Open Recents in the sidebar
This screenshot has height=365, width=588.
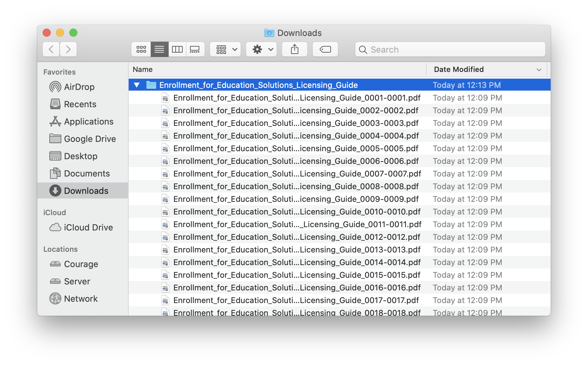click(x=83, y=104)
